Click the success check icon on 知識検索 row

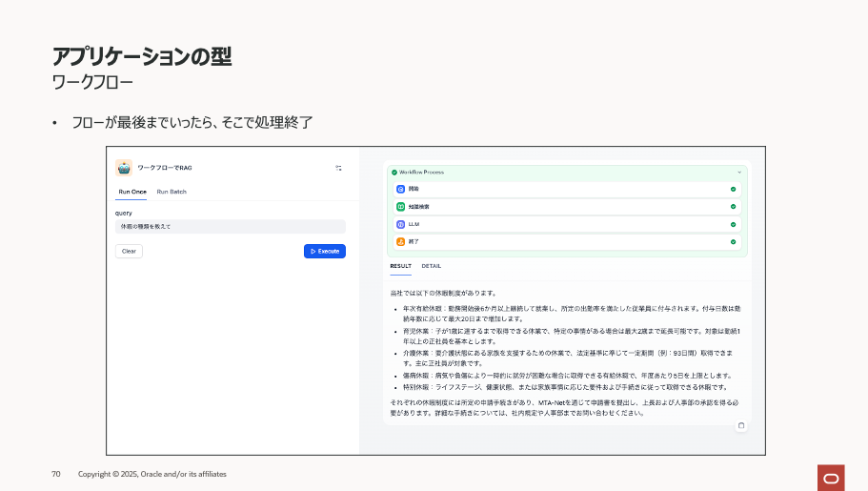pos(733,207)
